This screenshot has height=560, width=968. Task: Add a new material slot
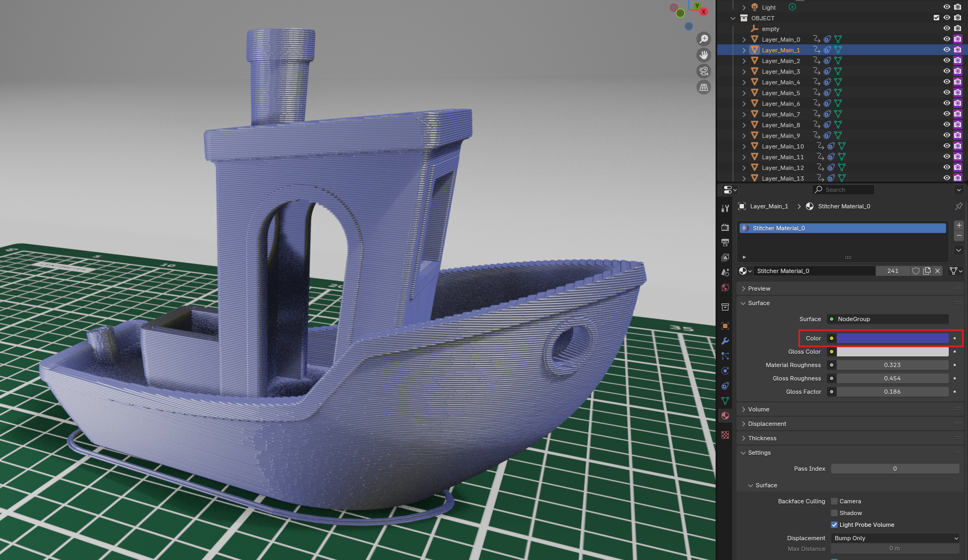point(959,225)
